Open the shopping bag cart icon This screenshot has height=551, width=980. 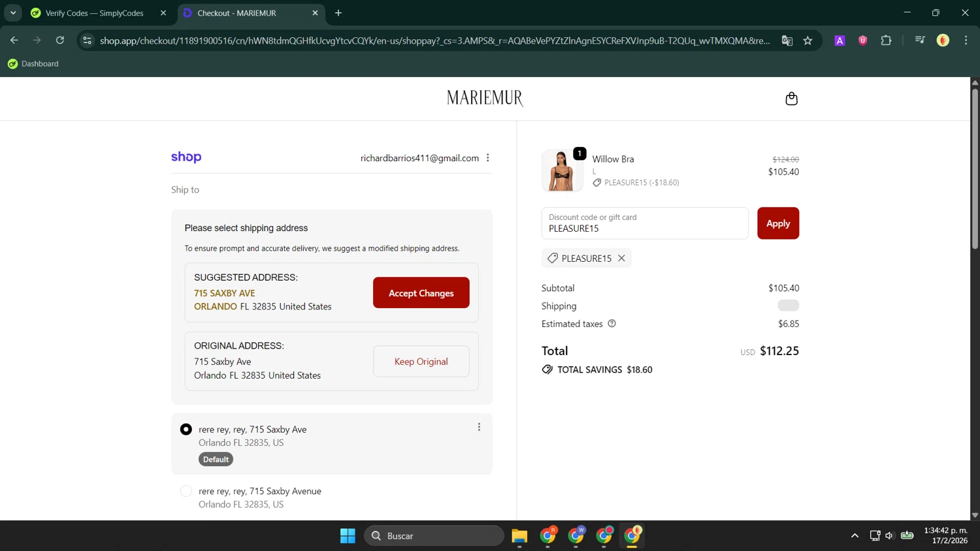click(791, 99)
